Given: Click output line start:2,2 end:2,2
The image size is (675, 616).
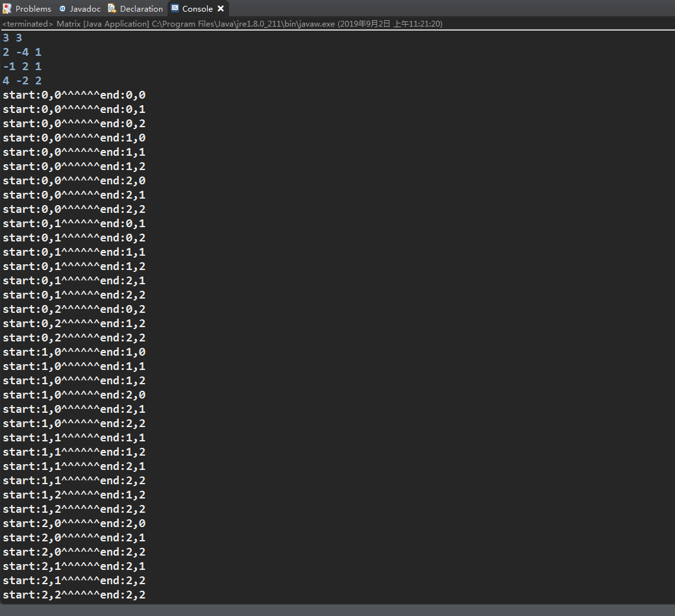Looking at the screenshot, I should click(x=74, y=595).
